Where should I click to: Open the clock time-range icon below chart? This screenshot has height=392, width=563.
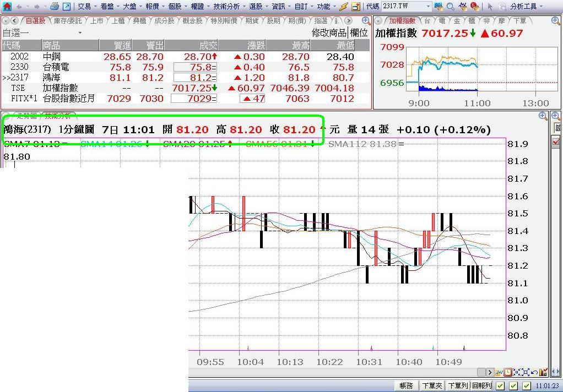tap(508, 372)
